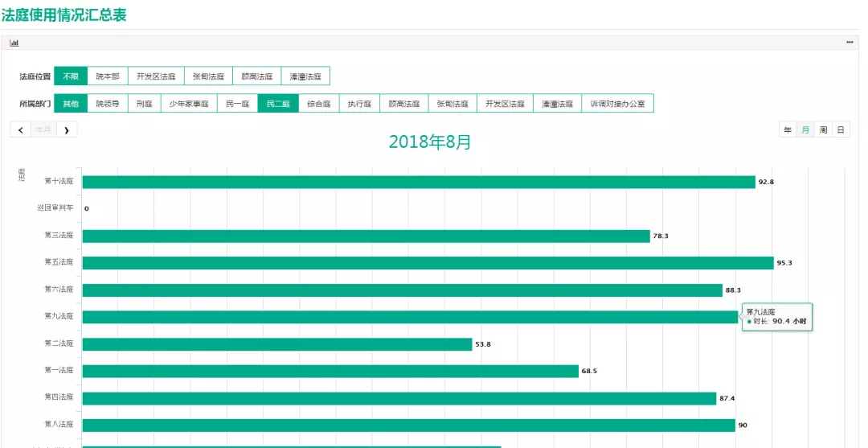Image resolution: width=868 pixels, height=448 pixels.
Task: Click the 第十法庭 axis label
Action: pyautogui.click(x=59, y=181)
